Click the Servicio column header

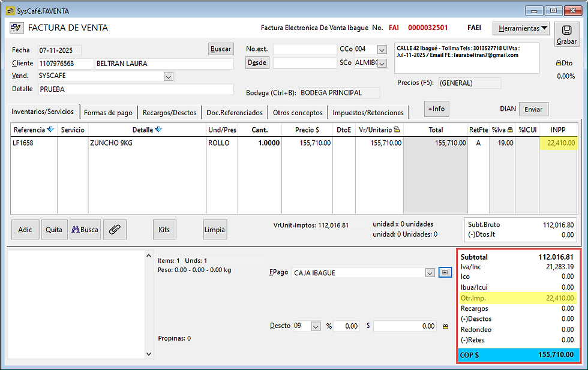(73, 130)
